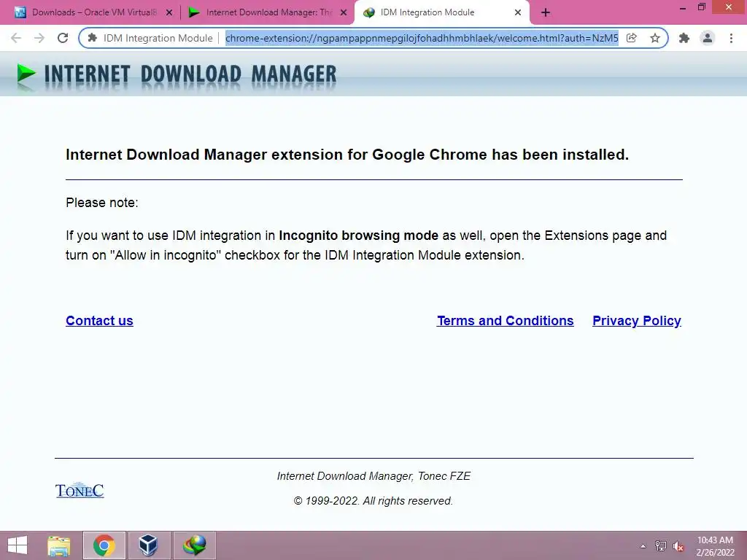Click the Tonec logo in the footer
The width and height of the screenshot is (747, 560).
[x=80, y=491]
